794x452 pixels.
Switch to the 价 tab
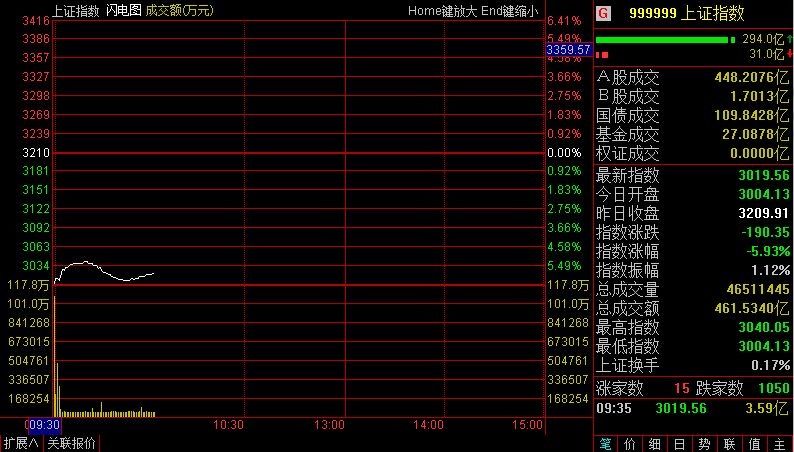629,443
